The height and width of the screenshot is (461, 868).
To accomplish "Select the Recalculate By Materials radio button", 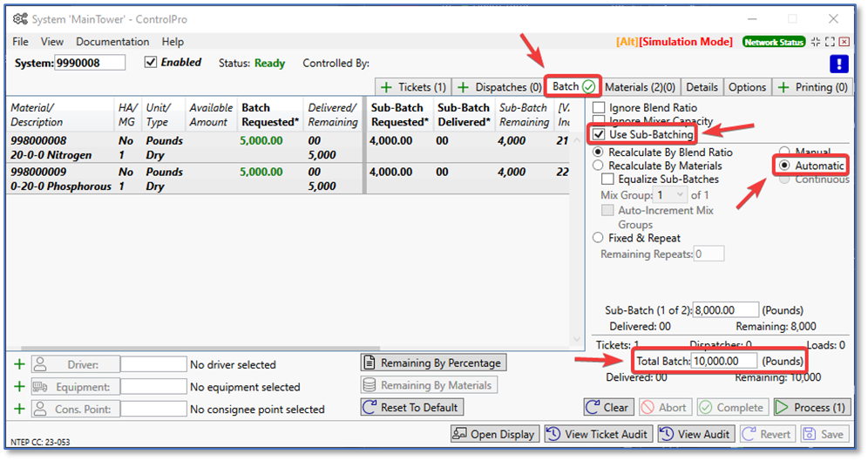I will (x=599, y=166).
